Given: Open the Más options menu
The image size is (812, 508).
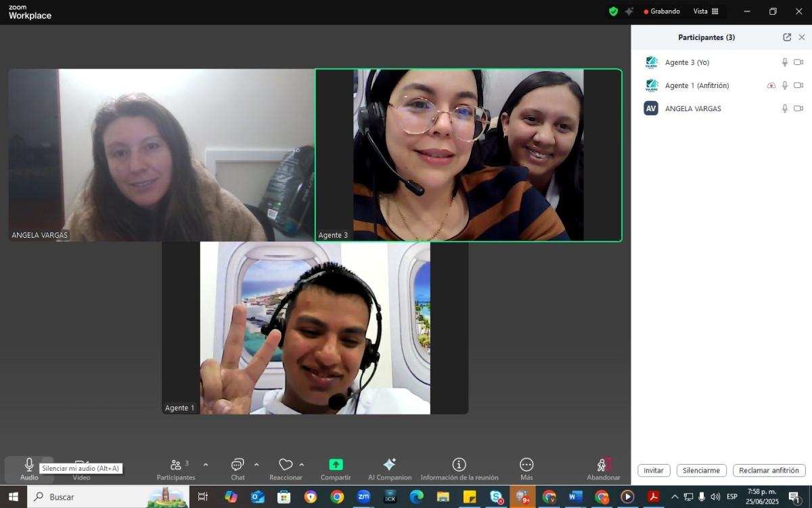Looking at the screenshot, I should 526,465.
